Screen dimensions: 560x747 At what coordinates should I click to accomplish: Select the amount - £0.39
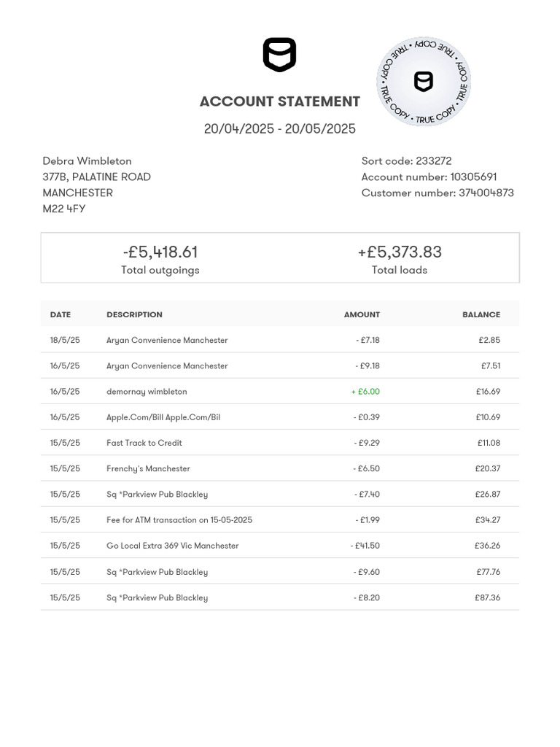[x=366, y=417]
